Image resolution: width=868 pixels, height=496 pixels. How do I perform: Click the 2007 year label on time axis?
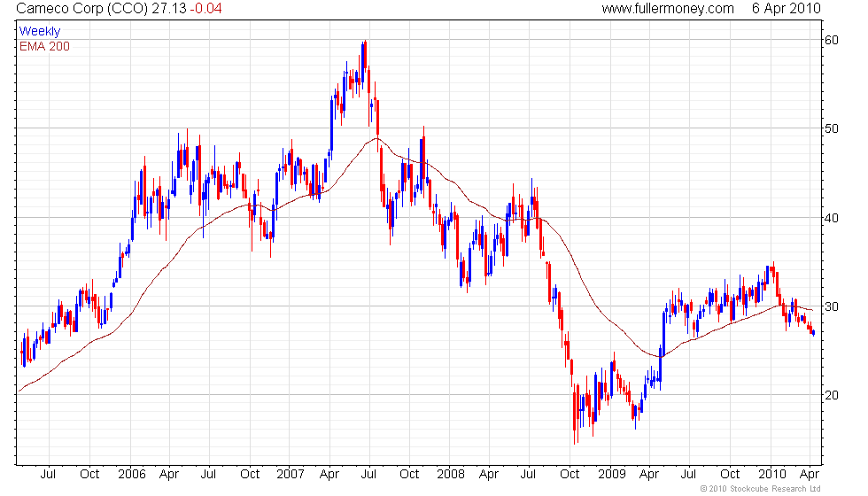291,474
